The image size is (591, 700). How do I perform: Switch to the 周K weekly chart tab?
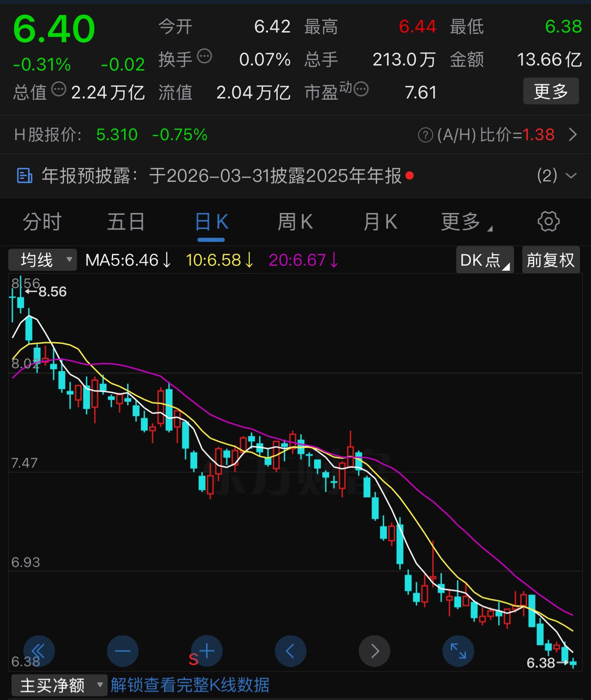[x=296, y=222]
